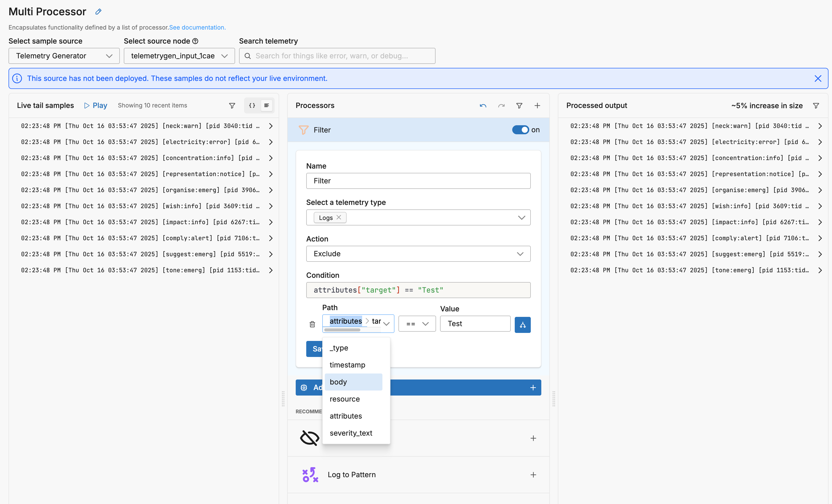Toggle the Filter processor off
This screenshot has width=832, height=504.
coord(520,130)
